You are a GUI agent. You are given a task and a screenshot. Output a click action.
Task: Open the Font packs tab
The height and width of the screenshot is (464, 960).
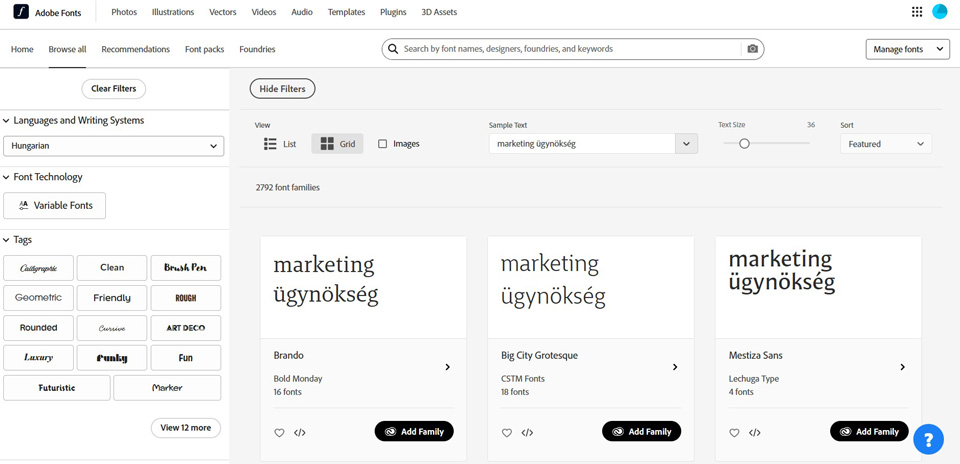(204, 49)
